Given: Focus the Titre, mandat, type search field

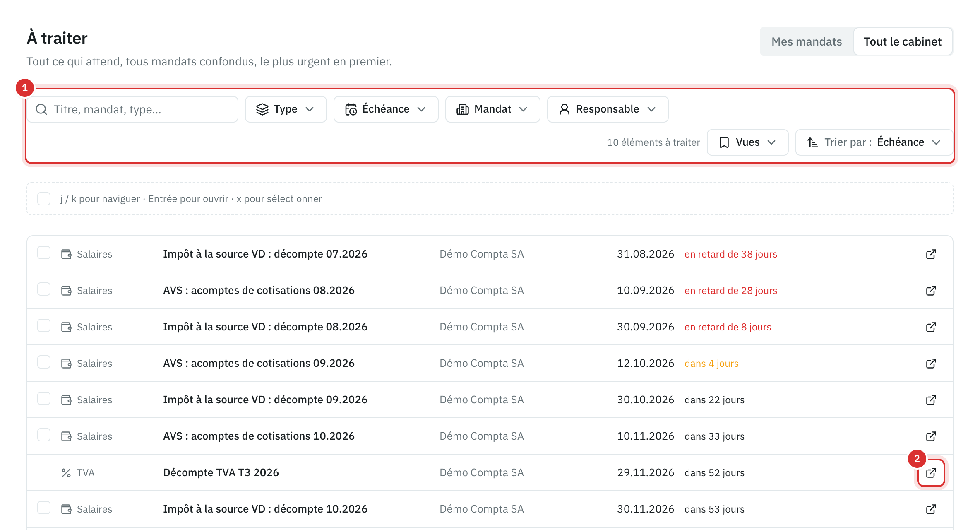Looking at the screenshot, I should pyautogui.click(x=132, y=109).
